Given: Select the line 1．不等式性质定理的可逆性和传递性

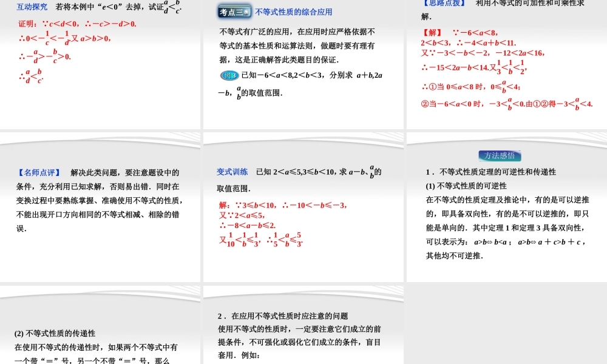Looking at the screenshot, I should click(491, 172).
